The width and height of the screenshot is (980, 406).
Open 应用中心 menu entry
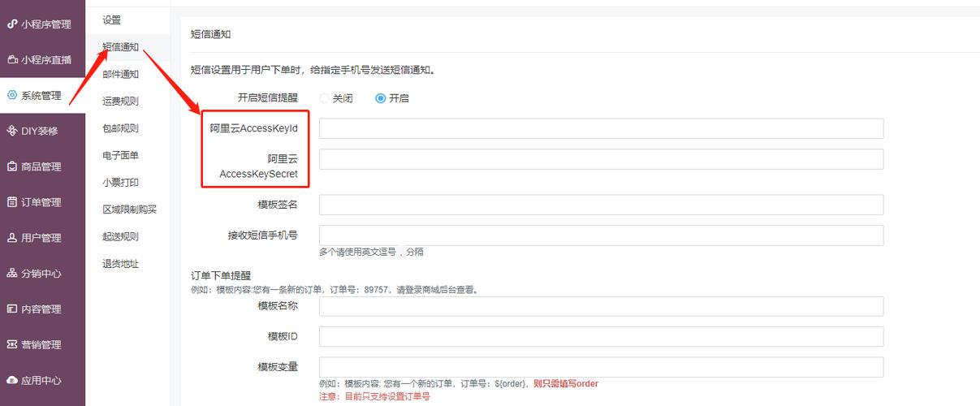42,380
